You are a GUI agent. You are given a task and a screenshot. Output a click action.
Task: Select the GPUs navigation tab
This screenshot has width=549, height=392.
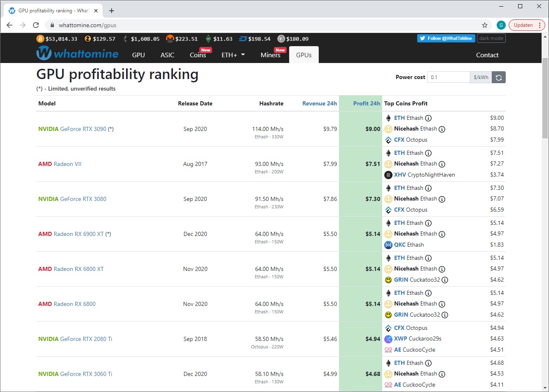coord(304,55)
